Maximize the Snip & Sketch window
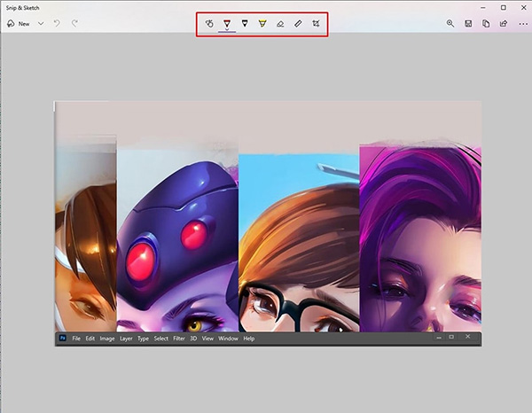Viewport: 532px width, 413px height. click(504, 7)
